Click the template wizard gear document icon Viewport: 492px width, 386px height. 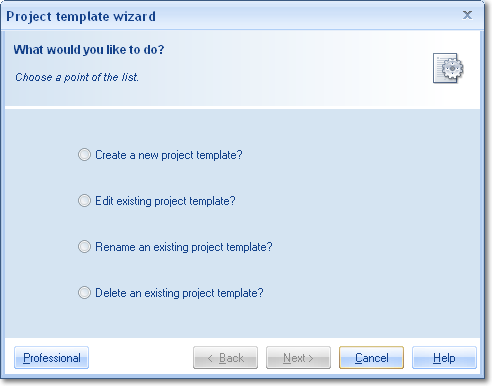[x=448, y=68]
